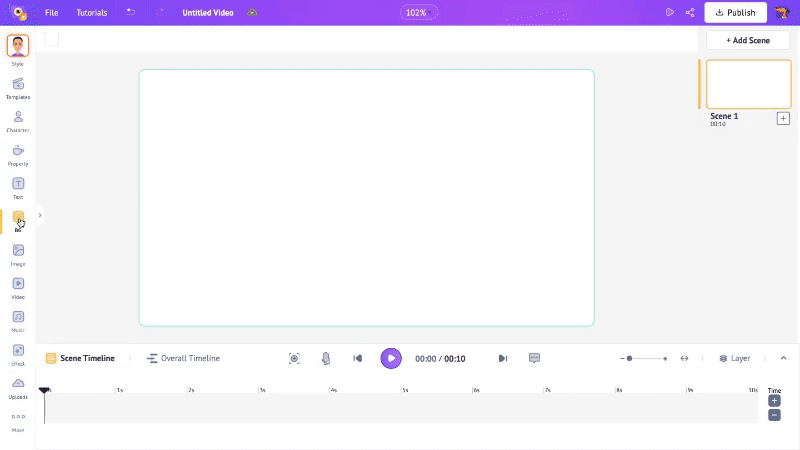Open the Character library in sidebar
Image resolution: width=800 pixels, height=450 pixels.
click(x=18, y=117)
